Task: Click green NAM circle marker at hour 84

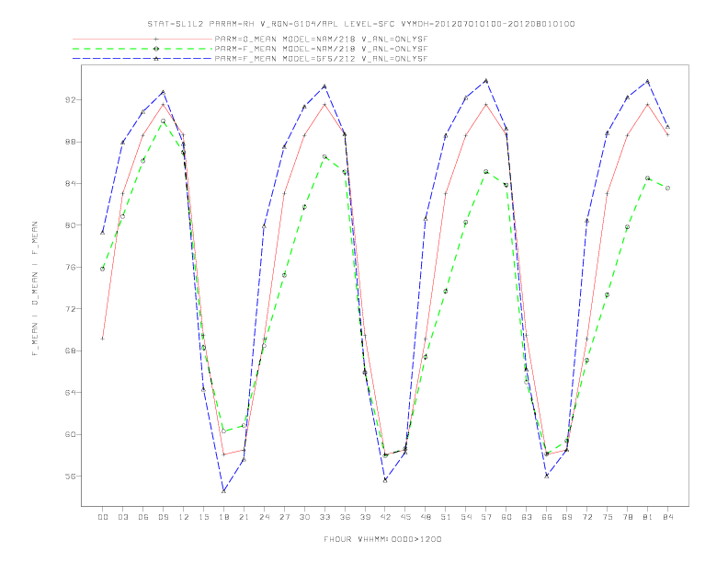Action: [667, 189]
